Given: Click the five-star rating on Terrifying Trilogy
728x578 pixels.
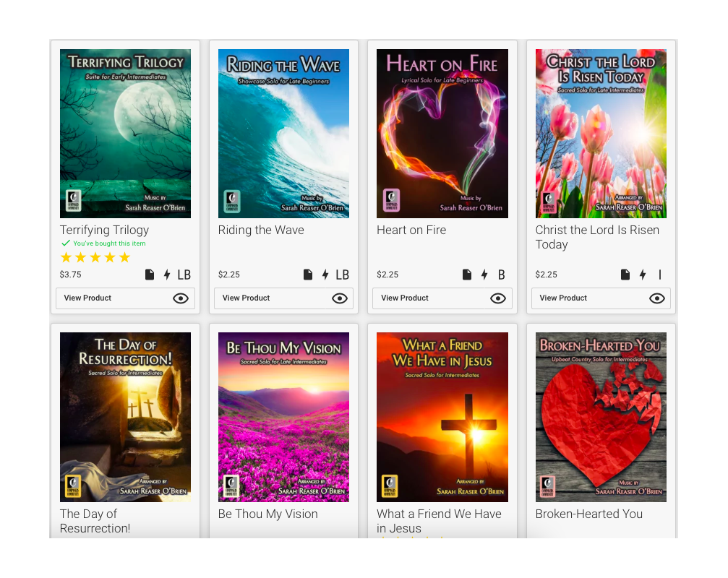Looking at the screenshot, I should tap(95, 257).
